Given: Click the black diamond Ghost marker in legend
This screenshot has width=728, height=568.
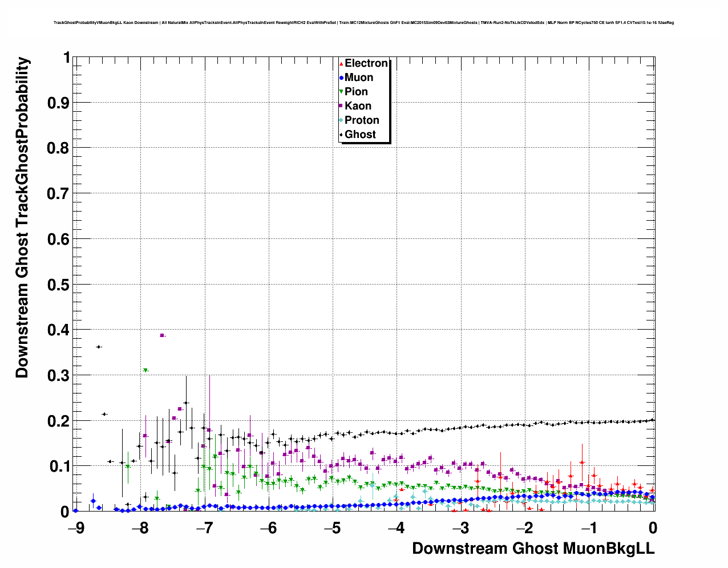Looking at the screenshot, I should (341, 135).
